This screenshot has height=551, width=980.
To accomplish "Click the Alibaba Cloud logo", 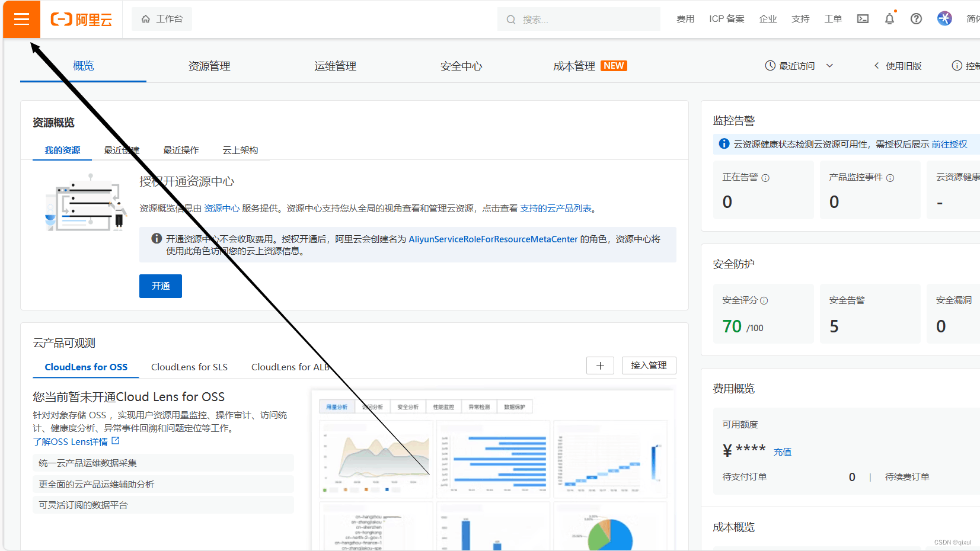I will pyautogui.click(x=81, y=20).
